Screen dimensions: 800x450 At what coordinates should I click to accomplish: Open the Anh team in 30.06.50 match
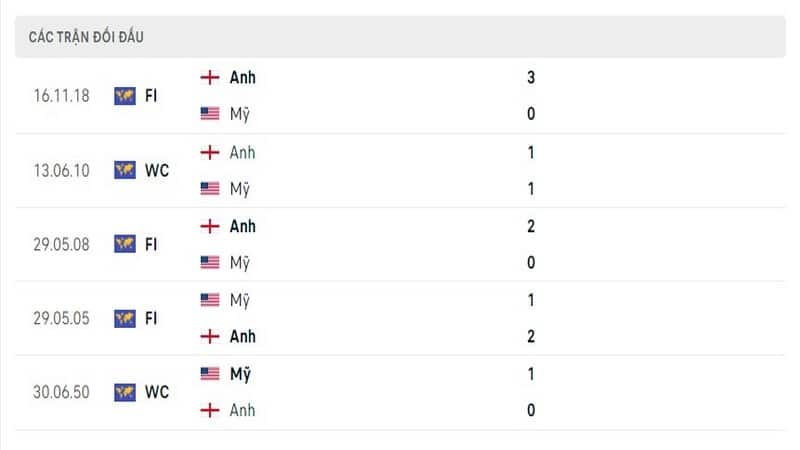tap(242, 410)
